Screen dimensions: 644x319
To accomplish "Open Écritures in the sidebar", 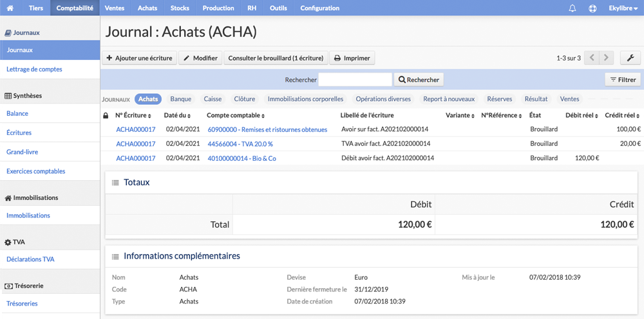I will click(50, 132).
